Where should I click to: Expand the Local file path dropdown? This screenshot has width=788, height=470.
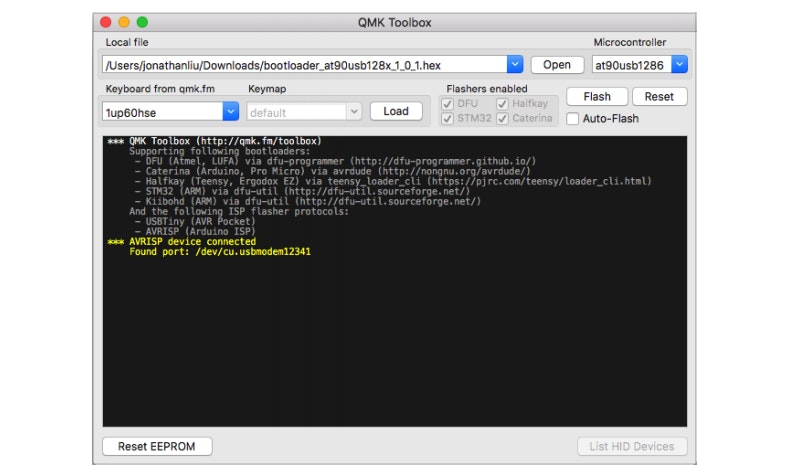[x=515, y=65]
